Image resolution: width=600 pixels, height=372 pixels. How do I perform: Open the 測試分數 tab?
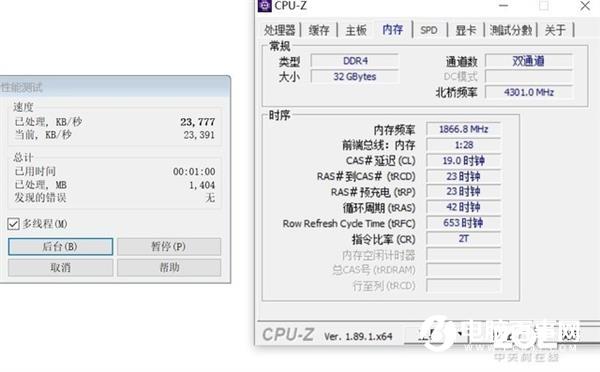pyautogui.click(x=511, y=30)
